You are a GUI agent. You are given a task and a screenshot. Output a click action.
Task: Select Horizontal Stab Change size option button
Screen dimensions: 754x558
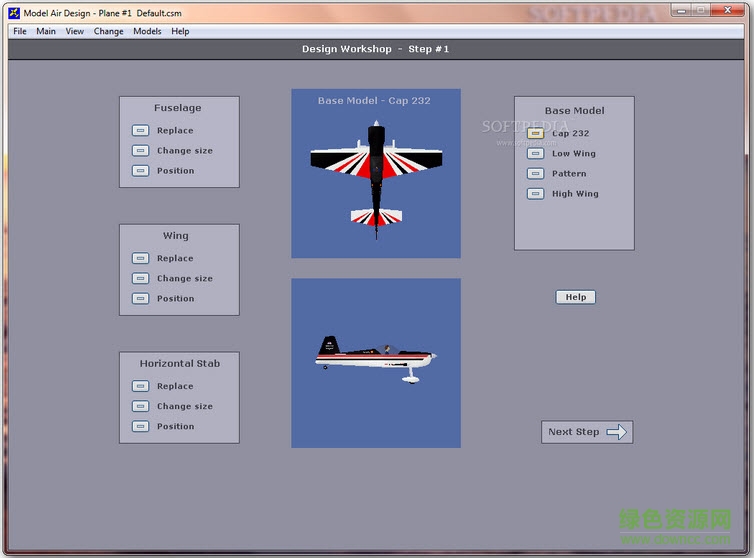click(140, 406)
